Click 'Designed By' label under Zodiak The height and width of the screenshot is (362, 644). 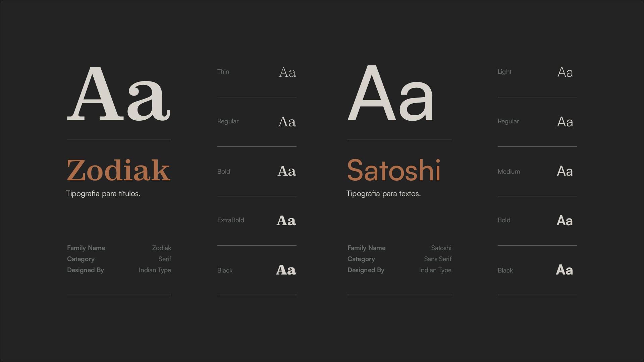[85, 270]
